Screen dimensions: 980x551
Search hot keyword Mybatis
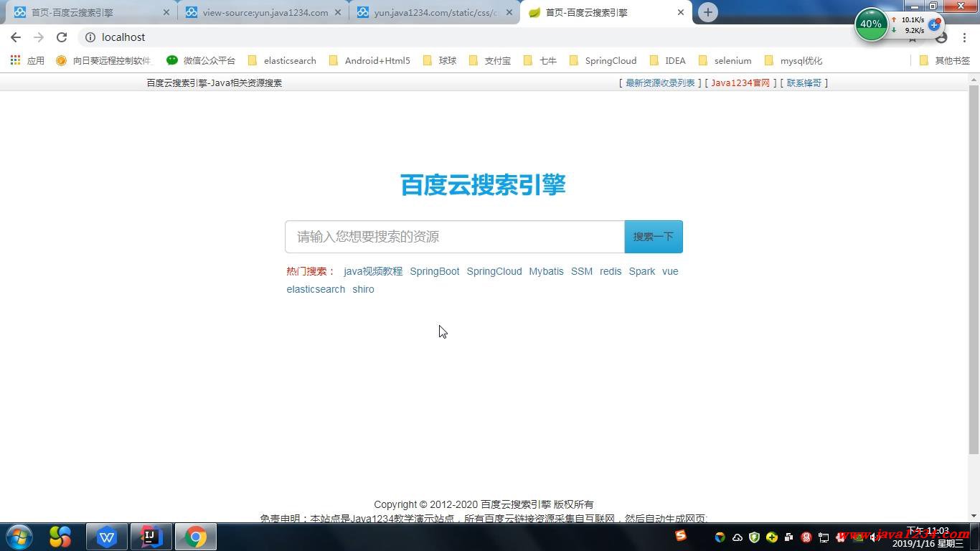(x=547, y=271)
